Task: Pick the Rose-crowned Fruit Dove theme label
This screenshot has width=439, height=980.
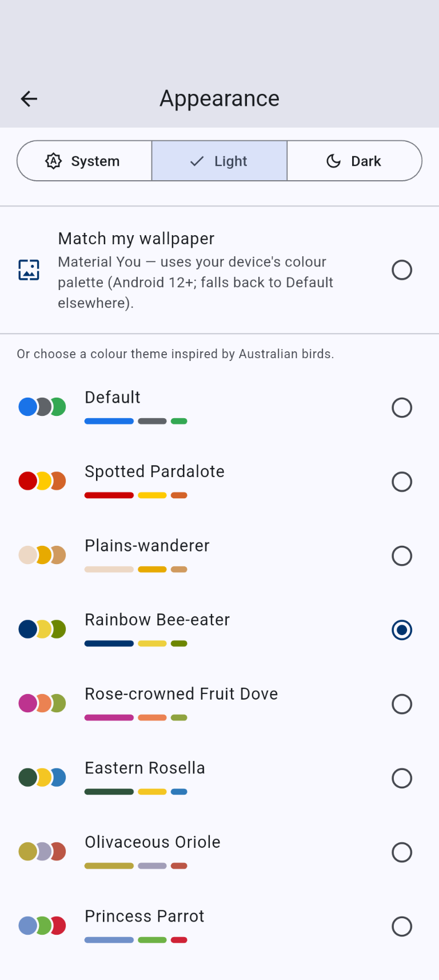Action: (x=181, y=694)
